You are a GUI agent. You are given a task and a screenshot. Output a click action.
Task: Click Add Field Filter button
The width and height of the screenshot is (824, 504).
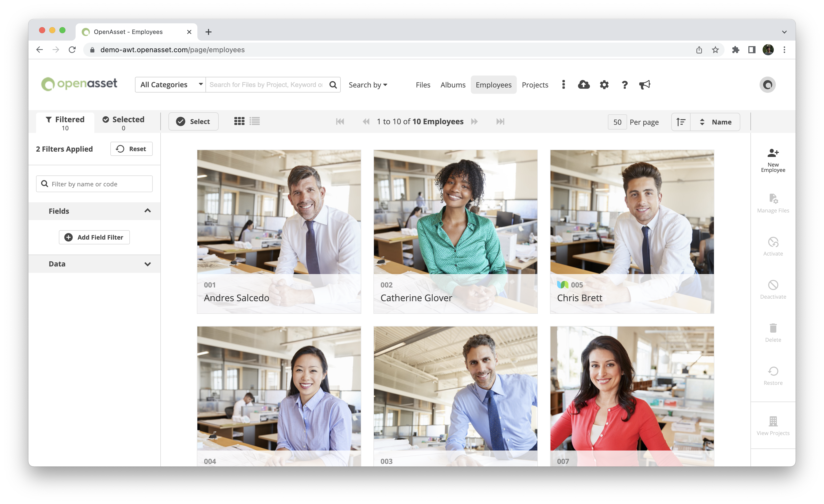pyautogui.click(x=94, y=237)
